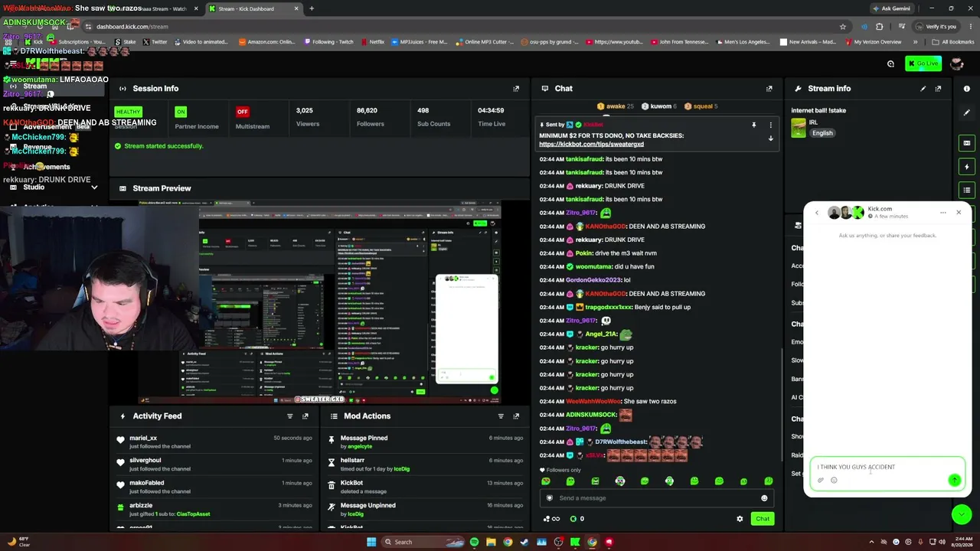
Task: Pop out the Mod Actions panel
Action: (516, 416)
